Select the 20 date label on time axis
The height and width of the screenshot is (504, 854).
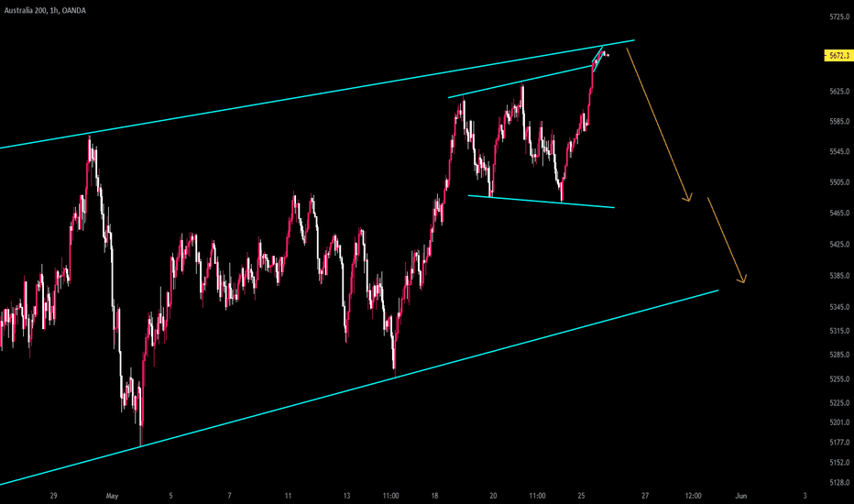494,496
